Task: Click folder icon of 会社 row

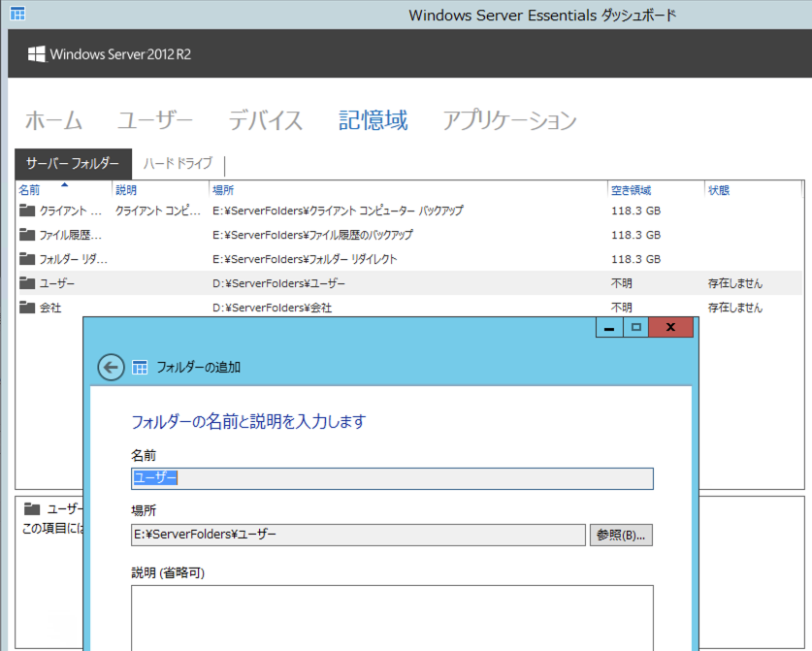Action: tap(27, 308)
